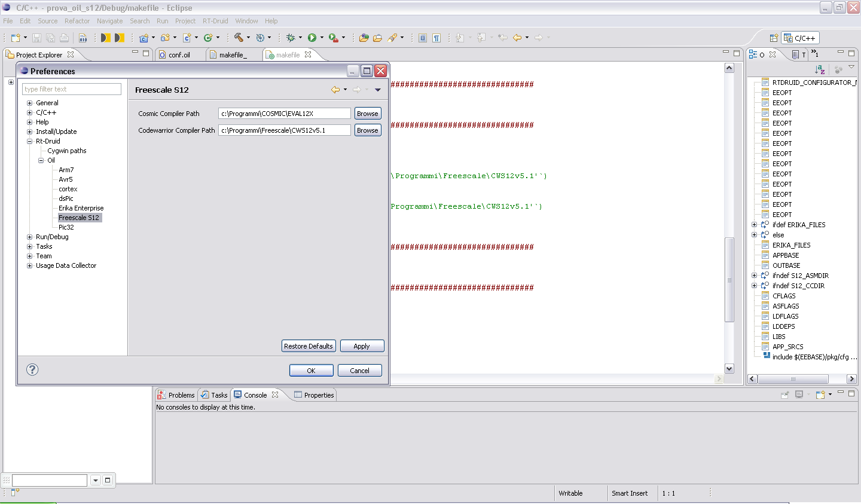This screenshot has height=504, width=861.
Task: Click Open Console icon in Console view
Action: pyautogui.click(x=820, y=395)
